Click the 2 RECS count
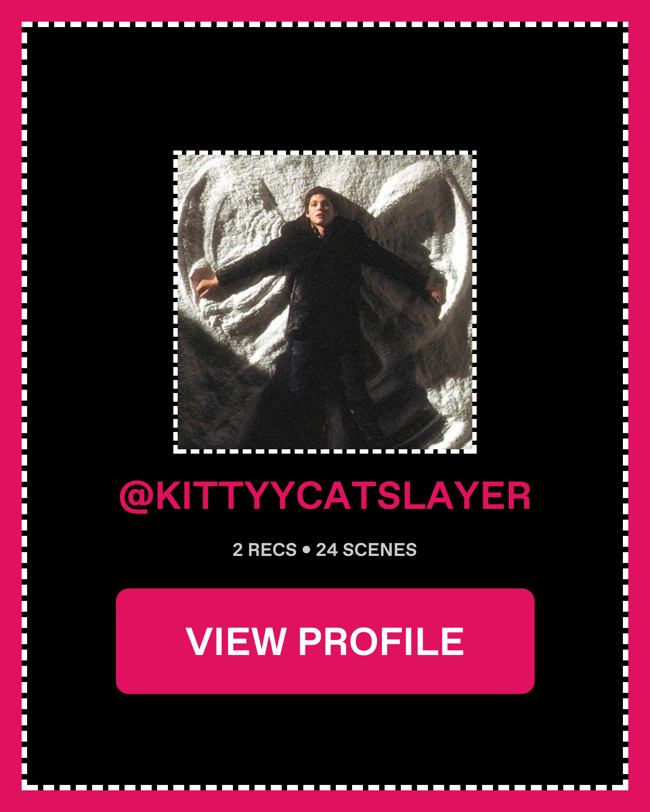This screenshot has width=650, height=812. tap(264, 550)
